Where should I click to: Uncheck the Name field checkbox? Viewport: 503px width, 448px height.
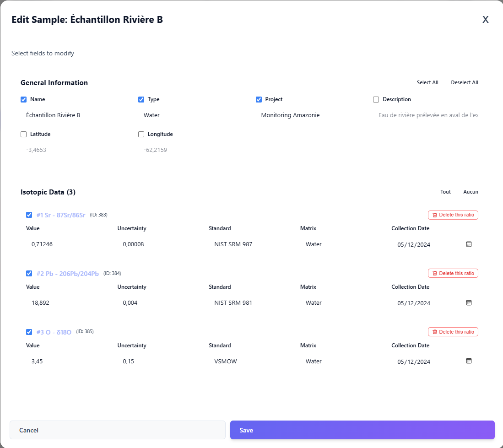point(23,99)
